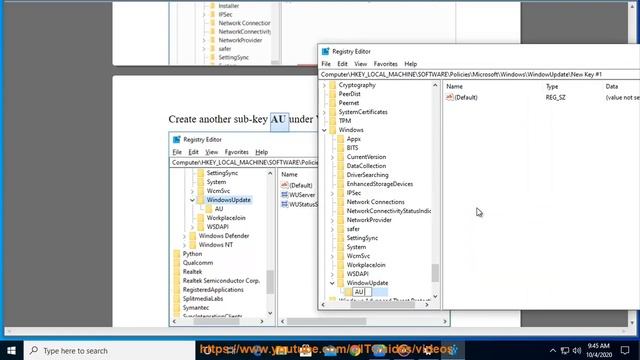Click the AU folder icon in background Registry Editor
Image resolution: width=640 pixels, height=360 pixels.
tap(209, 209)
